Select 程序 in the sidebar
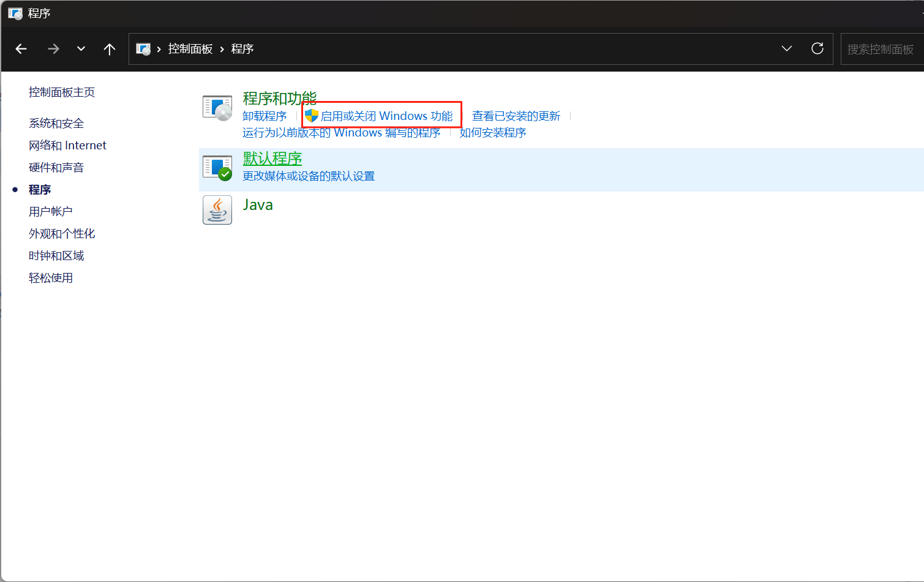Image resolution: width=924 pixels, height=582 pixels. coord(40,190)
